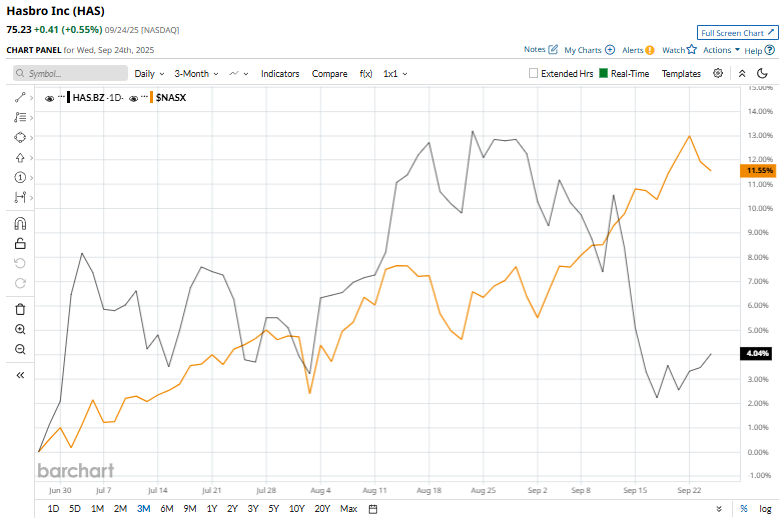782x523 pixels.
Task: Select the 2Y time range
Action: click(232, 509)
